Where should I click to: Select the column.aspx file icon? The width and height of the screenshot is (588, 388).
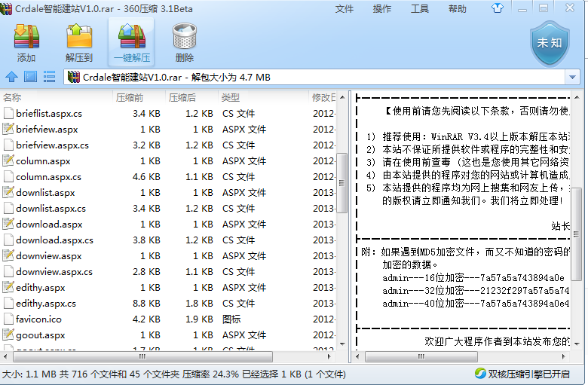(x=8, y=160)
